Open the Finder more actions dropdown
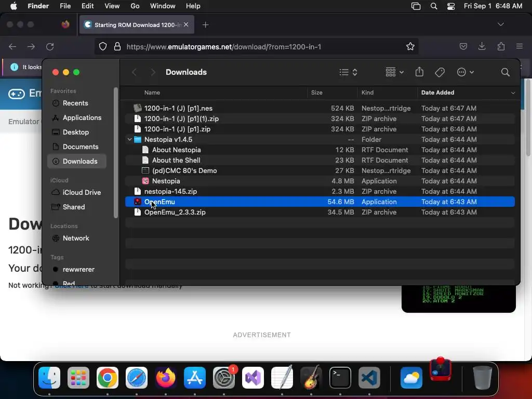This screenshot has height=399, width=532. click(465, 72)
